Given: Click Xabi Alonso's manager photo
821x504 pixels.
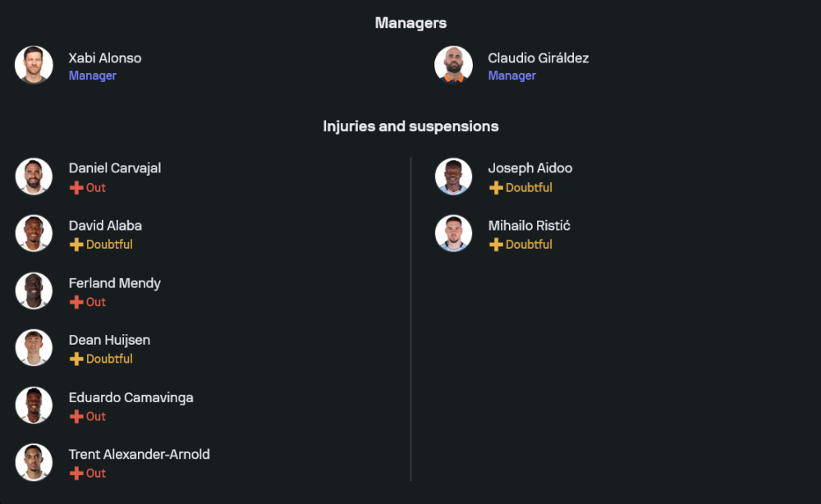Looking at the screenshot, I should click(x=34, y=65).
